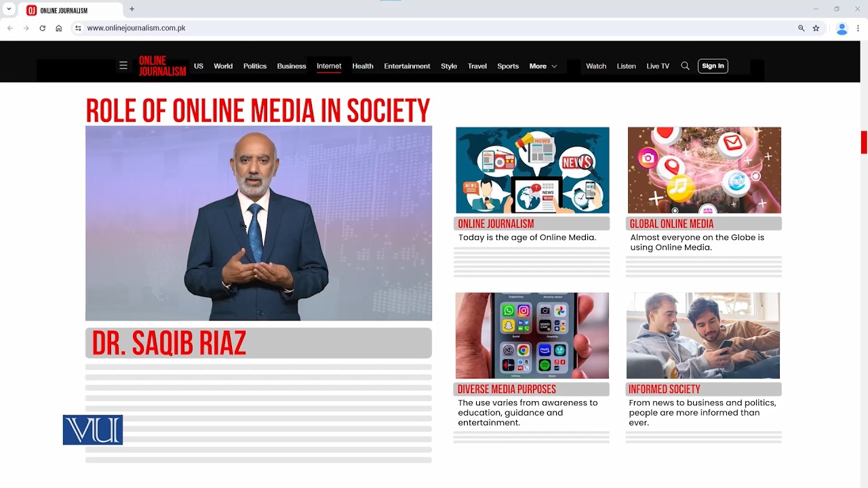Click the Dr. Saqib Riaz name banner
This screenshot has width=868, height=488.
point(258,343)
